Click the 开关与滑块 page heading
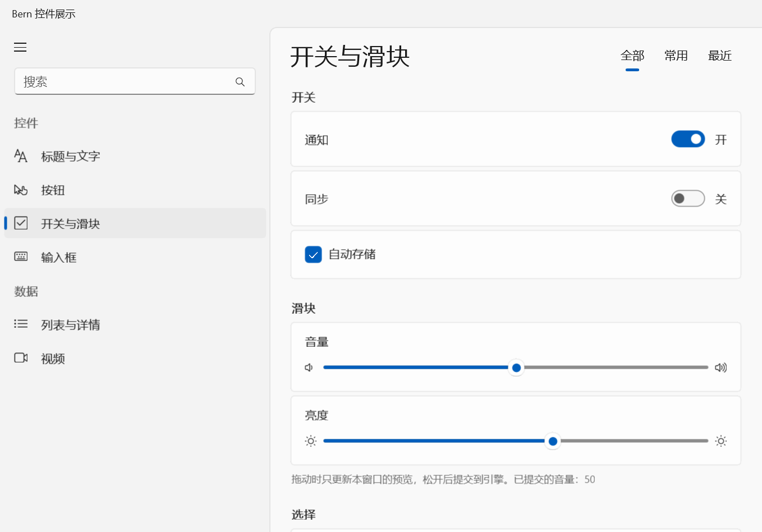762x532 pixels. click(x=350, y=57)
